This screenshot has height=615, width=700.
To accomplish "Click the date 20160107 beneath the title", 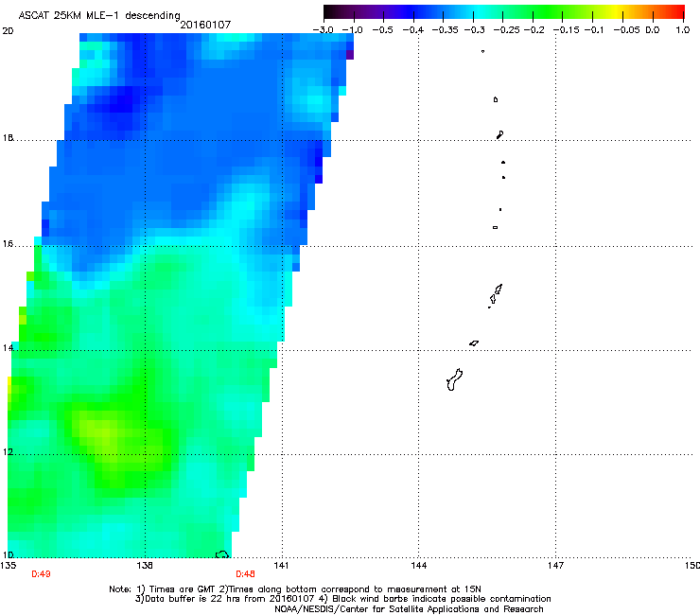I will coord(205,25).
